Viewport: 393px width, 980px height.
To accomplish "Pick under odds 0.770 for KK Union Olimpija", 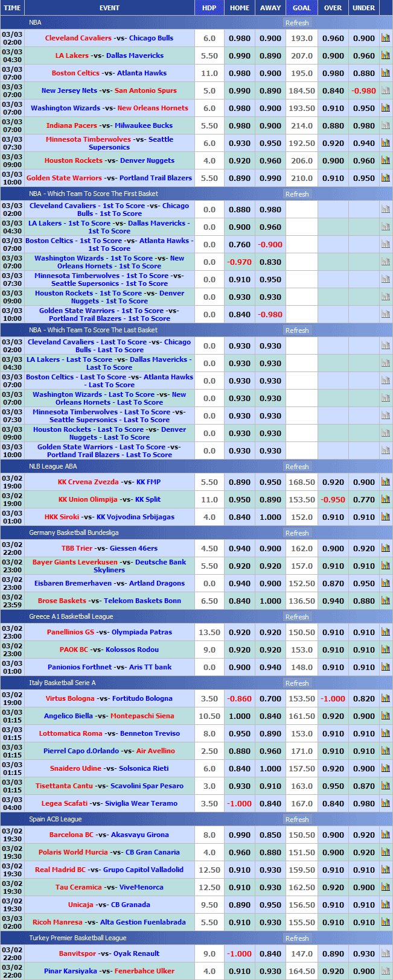I will tap(363, 499).
